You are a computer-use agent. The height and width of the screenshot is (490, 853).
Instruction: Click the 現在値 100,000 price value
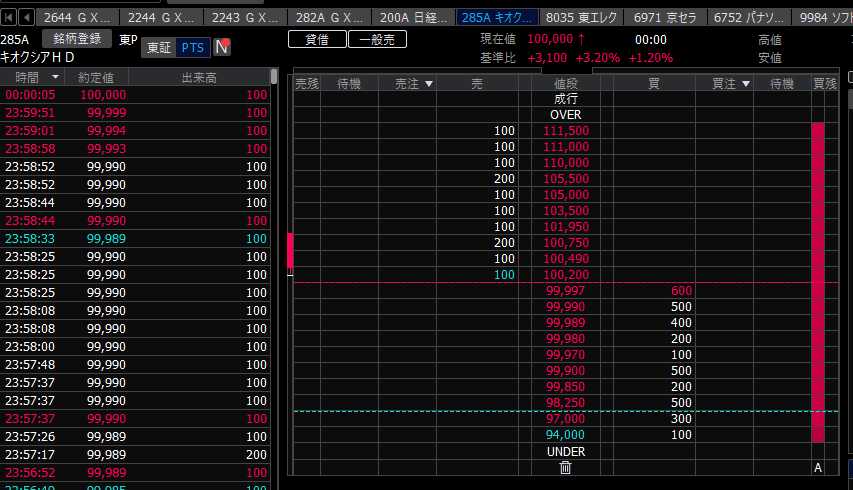[x=550, y=39]
